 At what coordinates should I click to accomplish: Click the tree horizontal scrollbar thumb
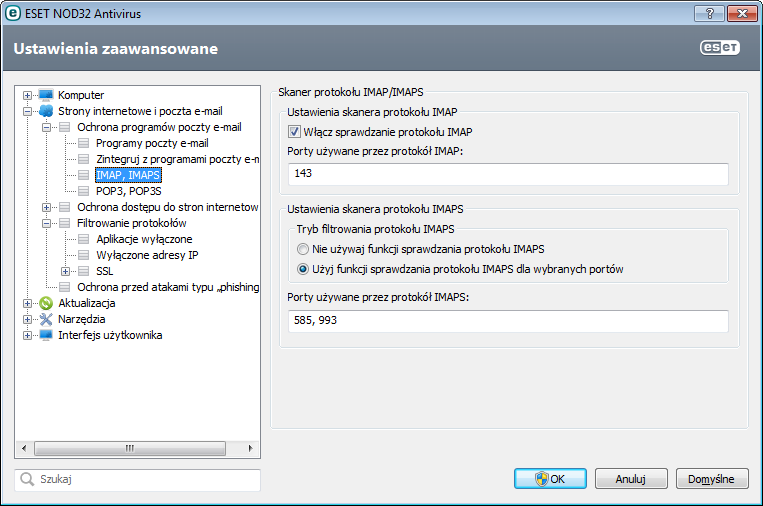(130, 448)
